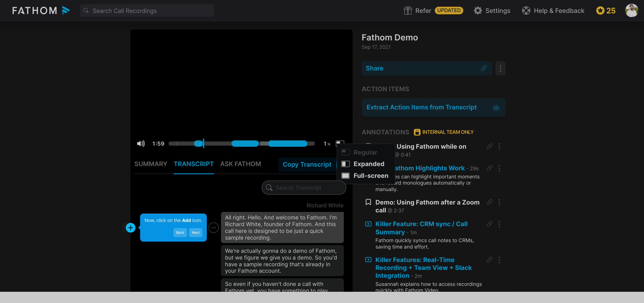This screenshot has width=644, height=303.
Task: Open options for Fathom Highlights Work annotation
Action: (x=499, y=168)
